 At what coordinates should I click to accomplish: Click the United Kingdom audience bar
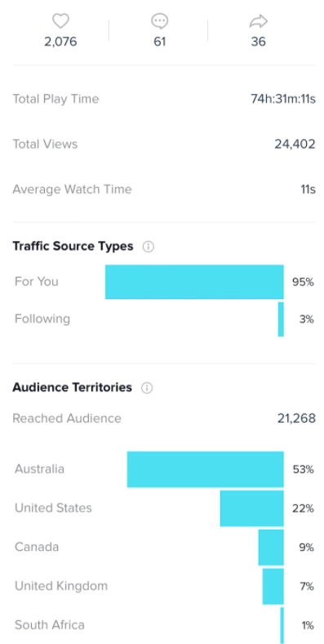273,587
